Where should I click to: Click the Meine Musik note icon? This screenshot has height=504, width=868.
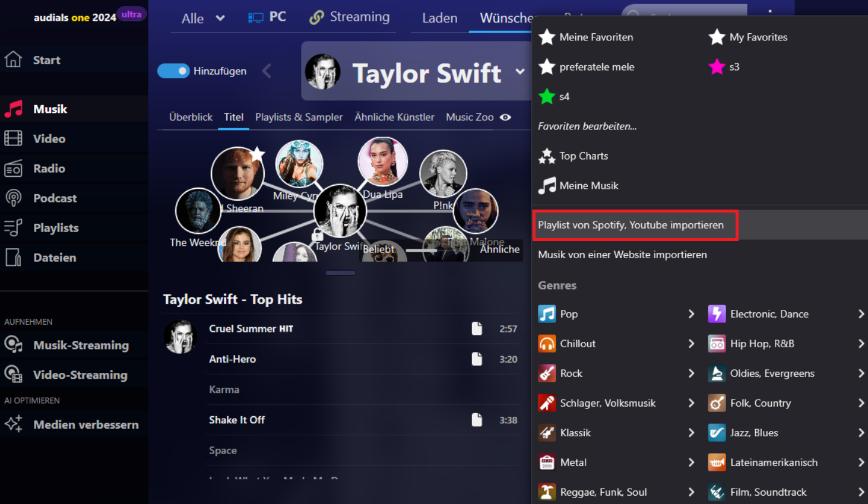click(547, 185)
